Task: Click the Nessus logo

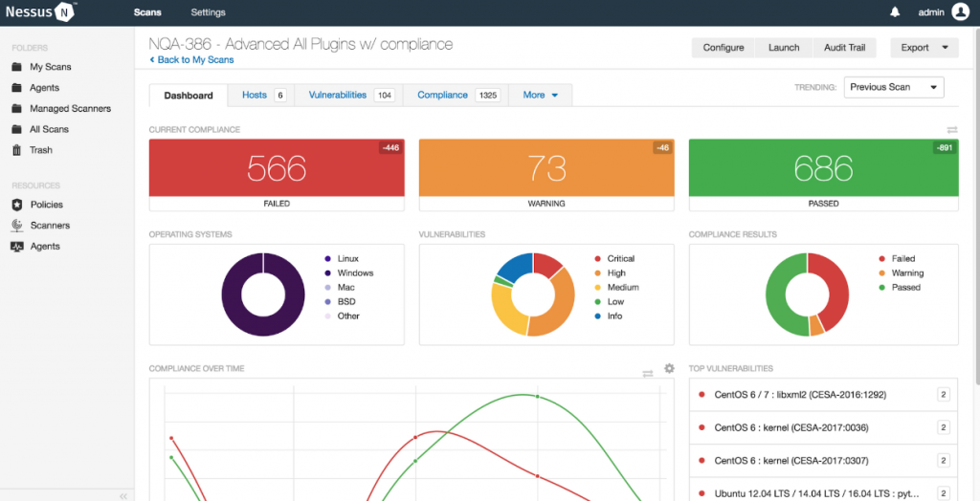Action: [x=40, y=11]
